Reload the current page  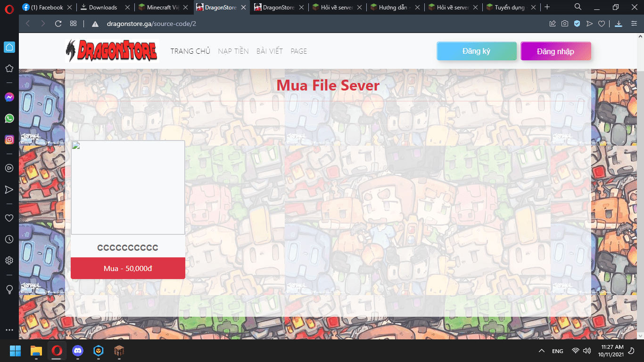(58, 24)
